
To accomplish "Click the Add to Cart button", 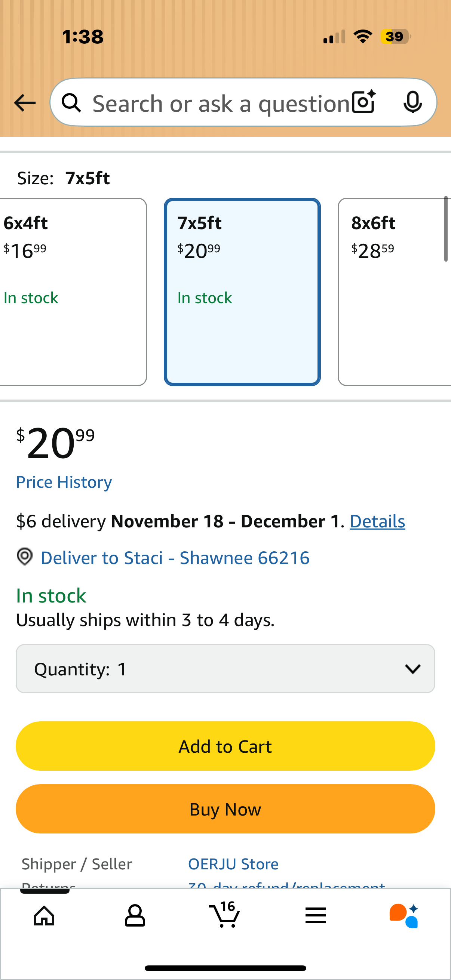I will click(x=225, y=746).
